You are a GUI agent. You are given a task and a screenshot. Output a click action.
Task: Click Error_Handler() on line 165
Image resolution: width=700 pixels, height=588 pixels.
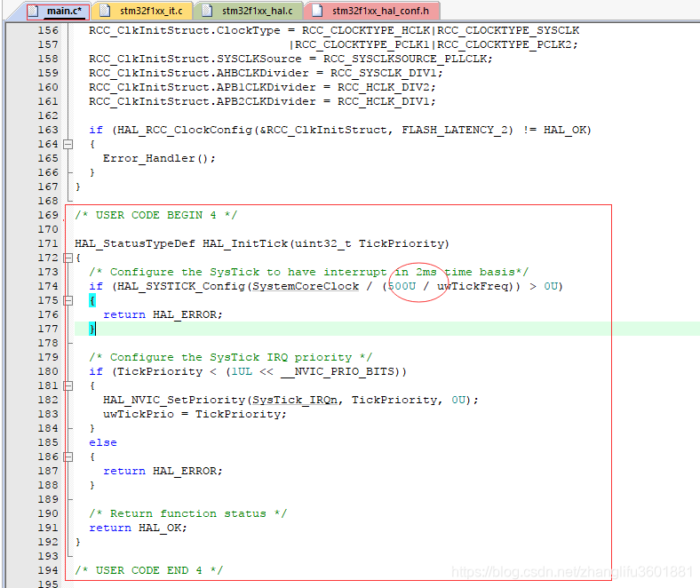pyautogui.click(x=155, y=158)
